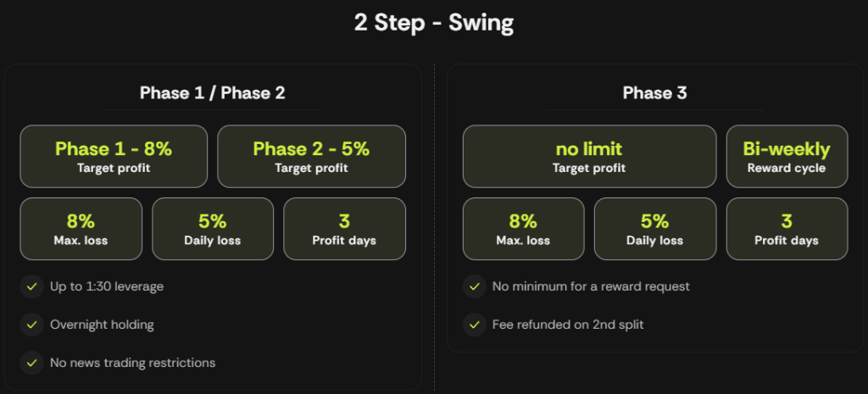Click the 2 Step - Swing title
Viewport: 868px width, 394px height.
tap(434, 23)
